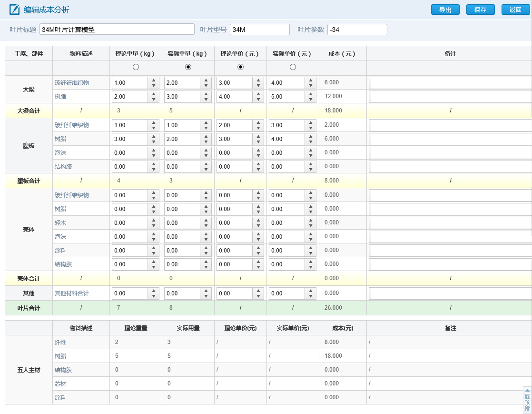
Task: Click the 轻木 material label under 壳体
Action: (60, 223)
